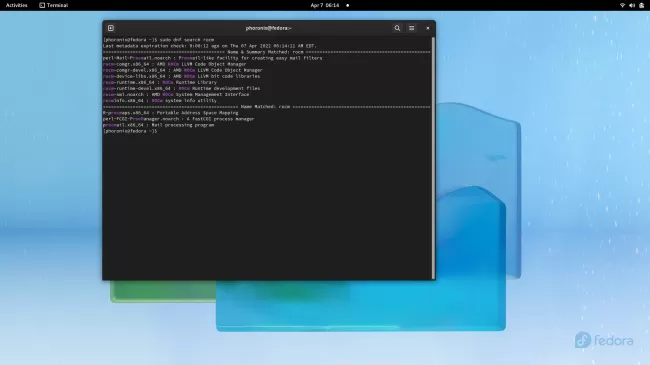Click the terminal vertical scrollbar
Viewport: 650px width, 365px height.
(433, 158)
